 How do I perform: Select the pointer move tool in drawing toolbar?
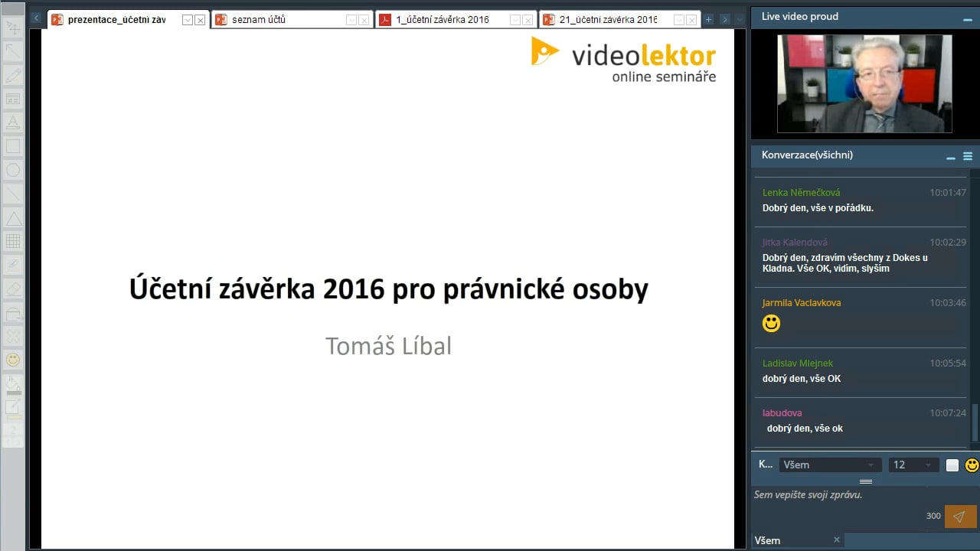tap(13, 28)
